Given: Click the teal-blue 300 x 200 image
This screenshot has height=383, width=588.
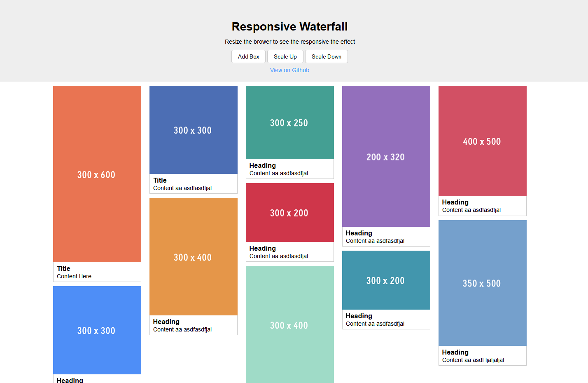Looking at the screenshot, I should tap(386, 280).
